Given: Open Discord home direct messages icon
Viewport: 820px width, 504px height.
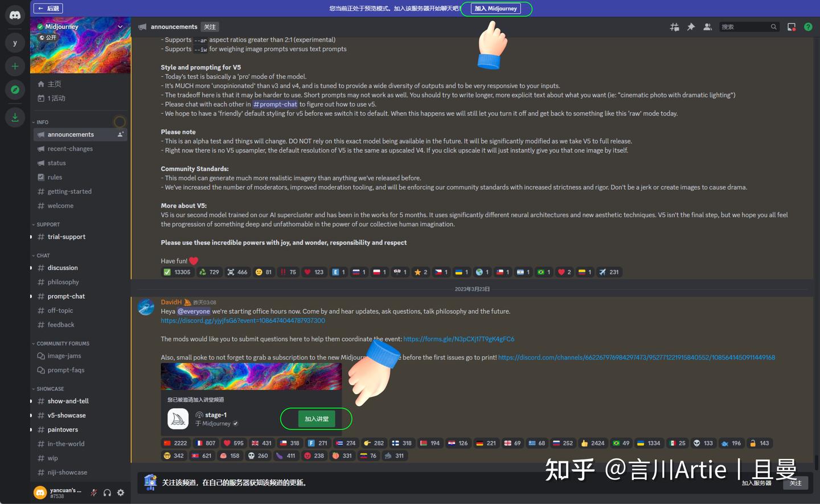Looking at the screenshot, I should coord(15,15).
